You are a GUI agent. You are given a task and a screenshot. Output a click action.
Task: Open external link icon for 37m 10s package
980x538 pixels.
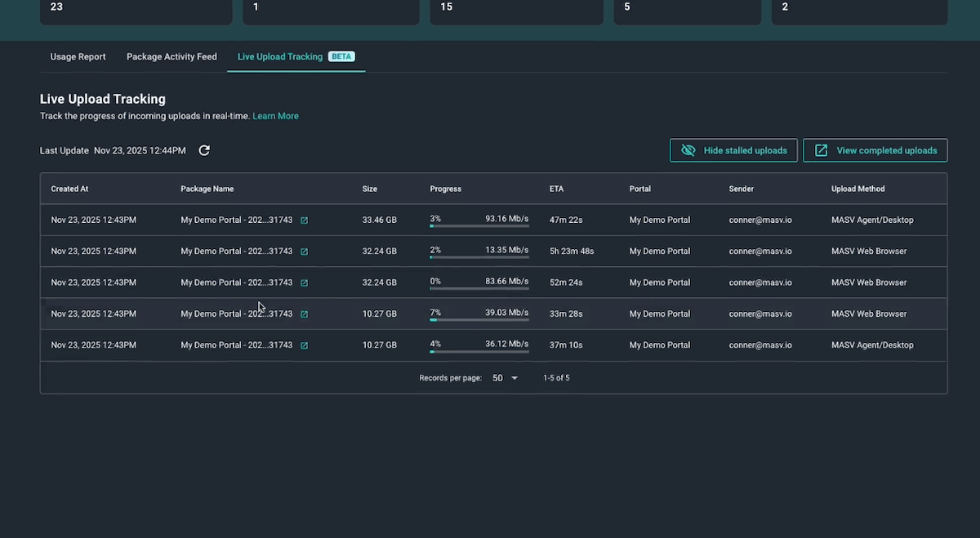tap(304, 345)
